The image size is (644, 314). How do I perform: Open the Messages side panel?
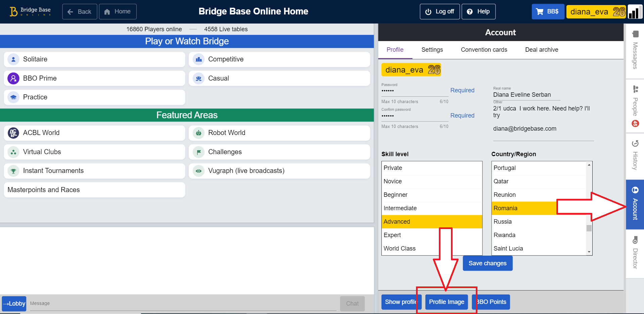pos(635,51)
